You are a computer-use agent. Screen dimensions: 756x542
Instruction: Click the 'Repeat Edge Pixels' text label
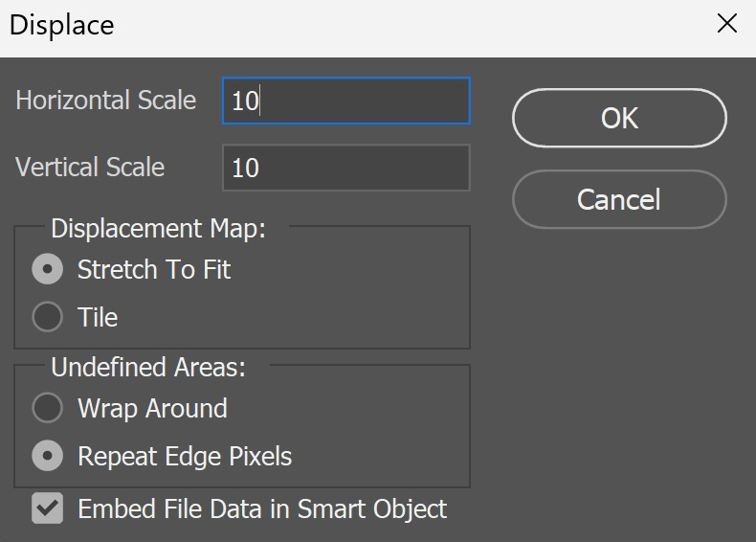[x=185, y=457]
